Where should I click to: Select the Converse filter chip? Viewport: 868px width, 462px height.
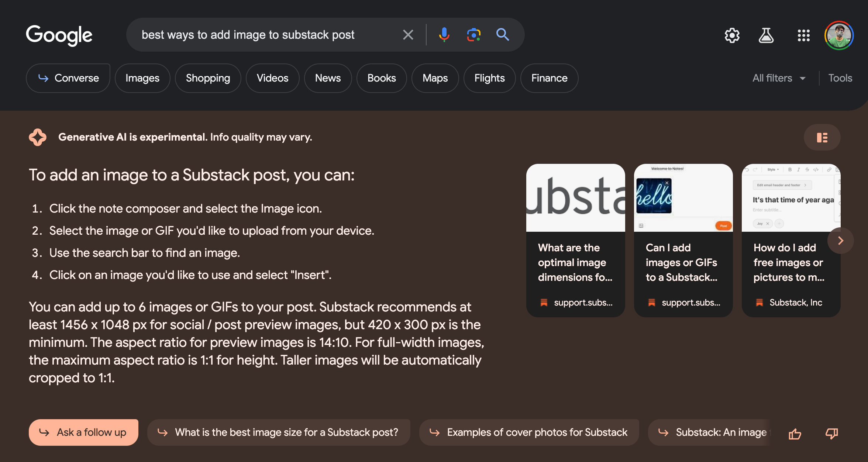pyautogui.click(x=68, y=78)
